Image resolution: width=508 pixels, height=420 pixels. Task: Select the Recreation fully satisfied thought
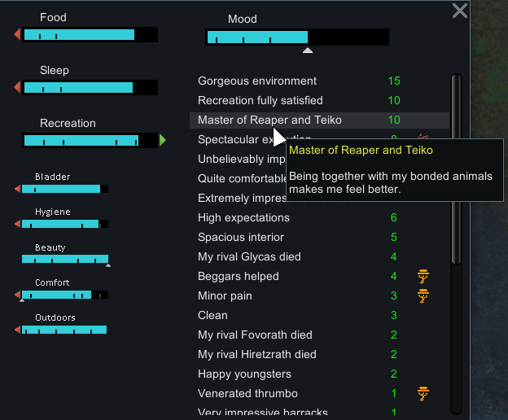(x=261, y=100)
